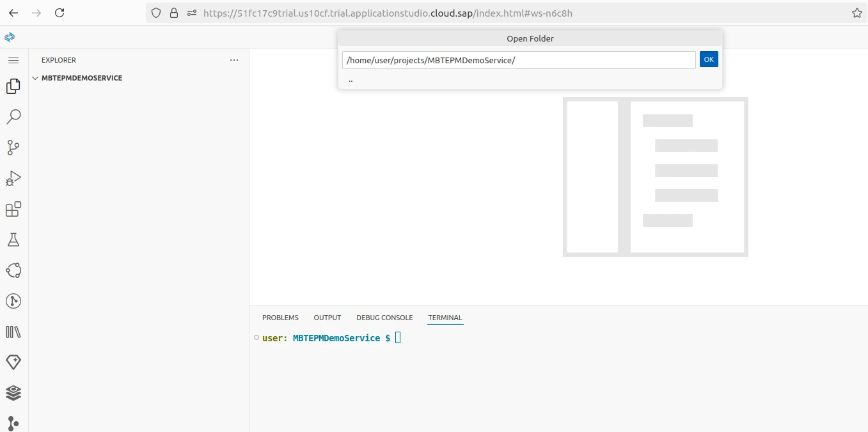
Task: Click the SAP Business Application Studio logo
Action: pyautogui.click(x=10, y=37)
